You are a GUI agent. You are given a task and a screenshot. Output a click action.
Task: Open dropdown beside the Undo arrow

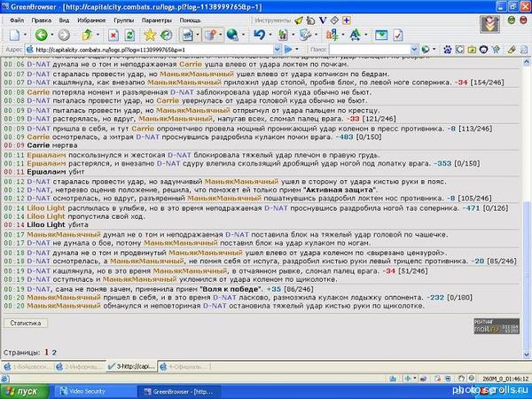(x=270, y=35)
